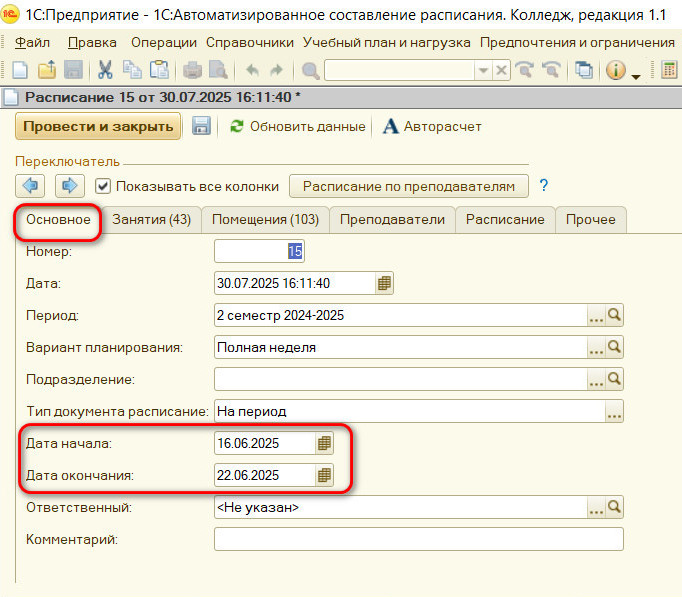Image resolution: width=682 pixels, height=597 pixels.
Task: Expand the search field dropdown arrow
Action: coord(483,70)
